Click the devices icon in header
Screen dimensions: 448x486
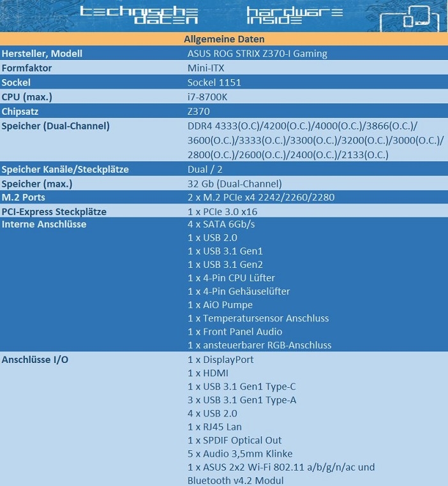(410, 18)
